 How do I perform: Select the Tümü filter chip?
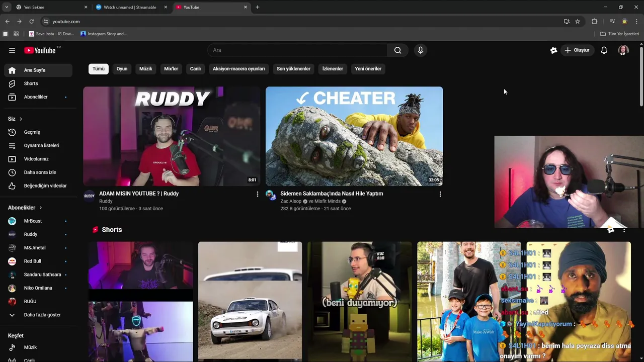99,69
